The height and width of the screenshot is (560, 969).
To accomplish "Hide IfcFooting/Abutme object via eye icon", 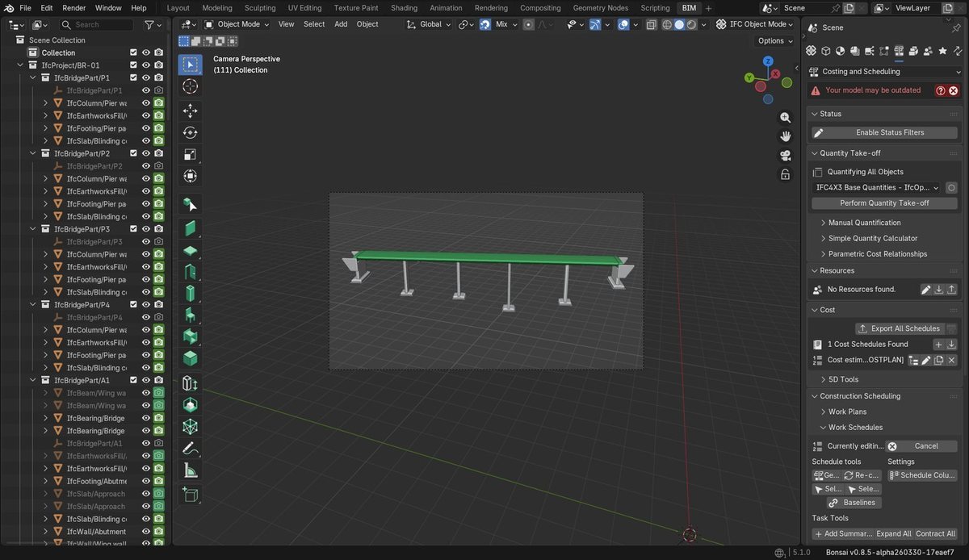I will tap(146, 481).
